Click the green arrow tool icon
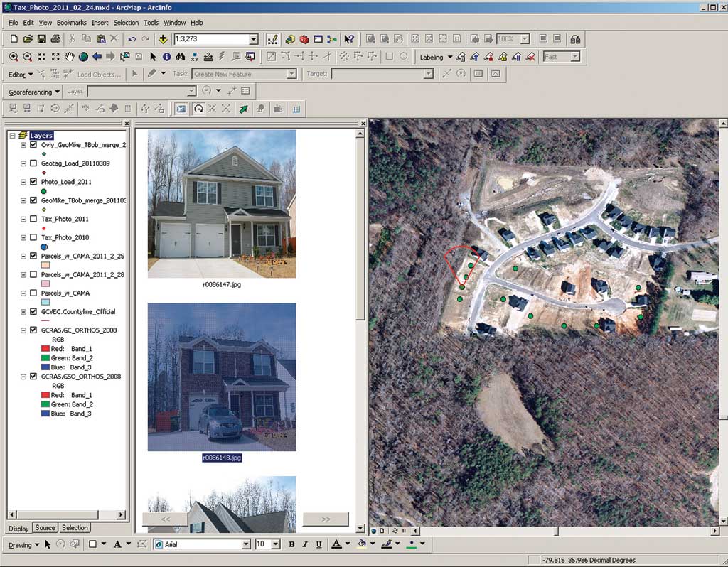Screen dimensions: 728x567 243,109
